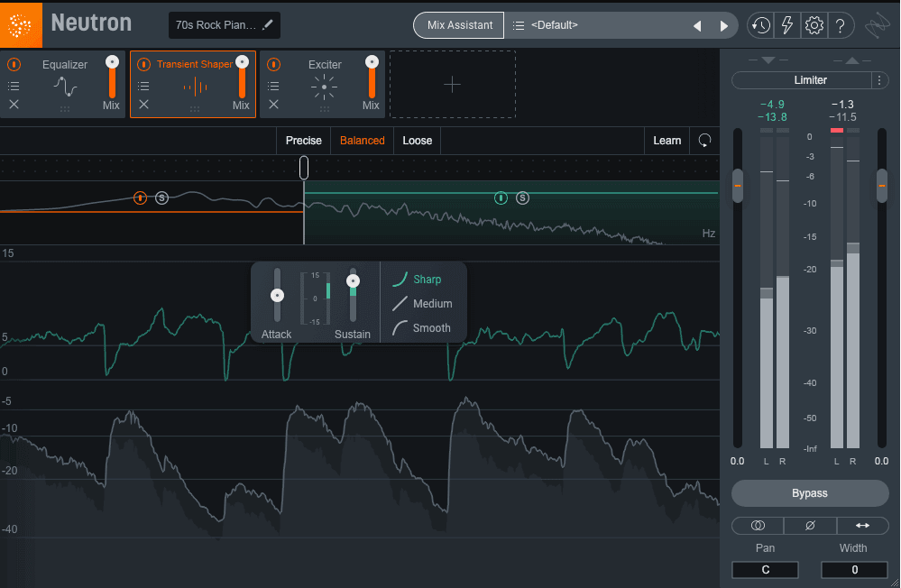
Task: Solo the low band
Action: 162,198
